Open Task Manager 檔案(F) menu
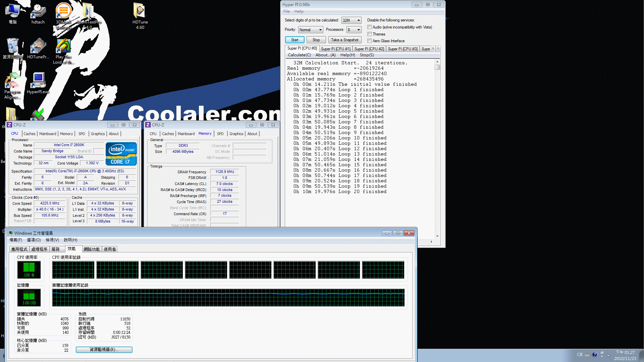The image size is (644, 362). click(x=16, y=240)
